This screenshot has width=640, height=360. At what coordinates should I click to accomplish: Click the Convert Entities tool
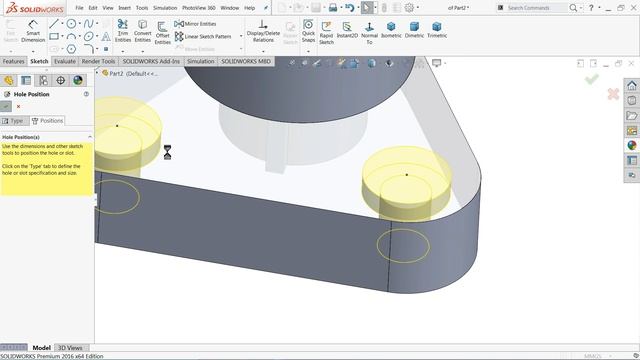[142, 31]
